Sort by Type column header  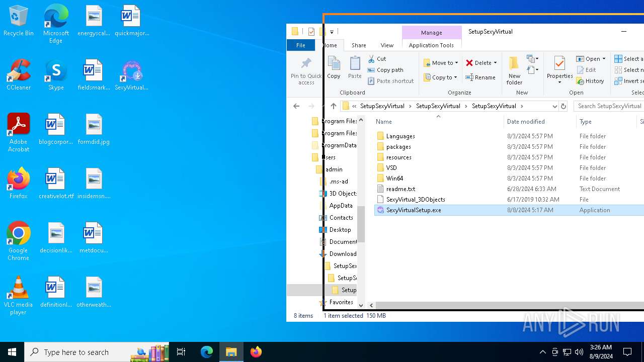click(606, 122)
